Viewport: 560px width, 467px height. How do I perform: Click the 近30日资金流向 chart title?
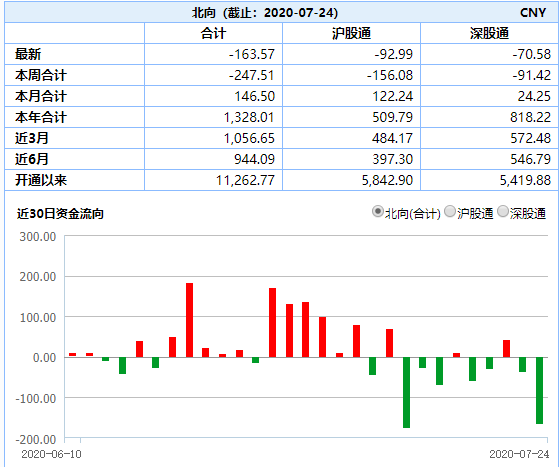[60, 214]
